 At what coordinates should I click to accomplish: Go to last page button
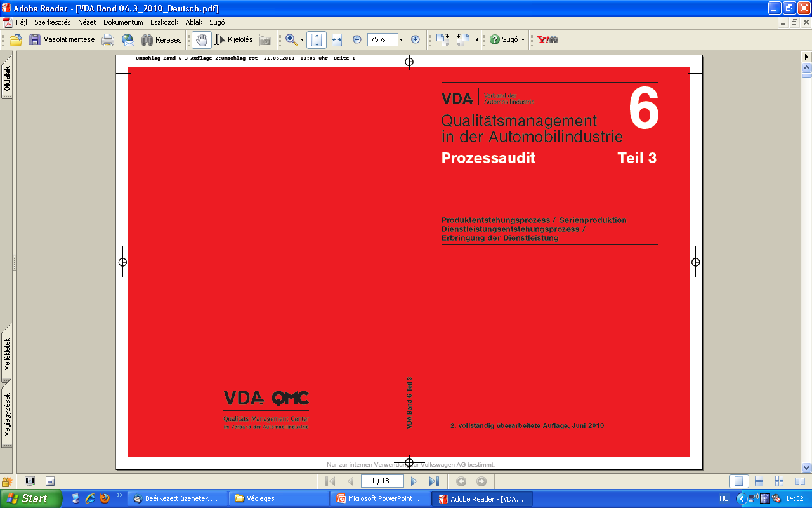pyautogui.click(x=435, y=481)
